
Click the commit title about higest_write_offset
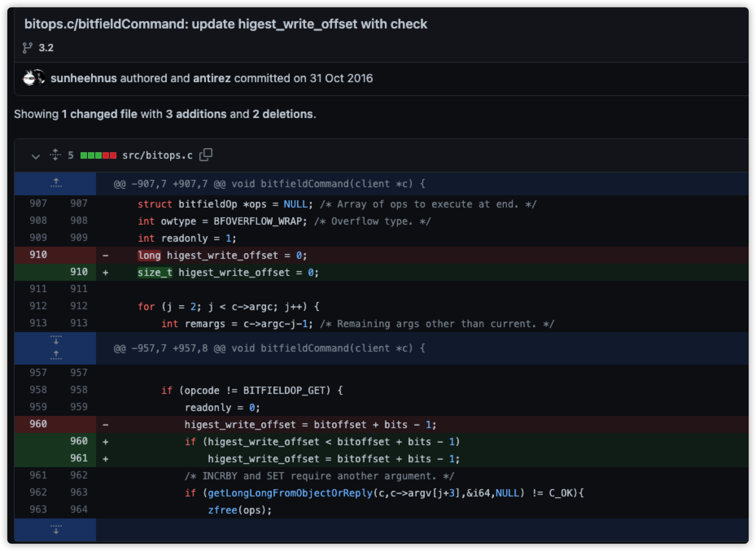226,24
